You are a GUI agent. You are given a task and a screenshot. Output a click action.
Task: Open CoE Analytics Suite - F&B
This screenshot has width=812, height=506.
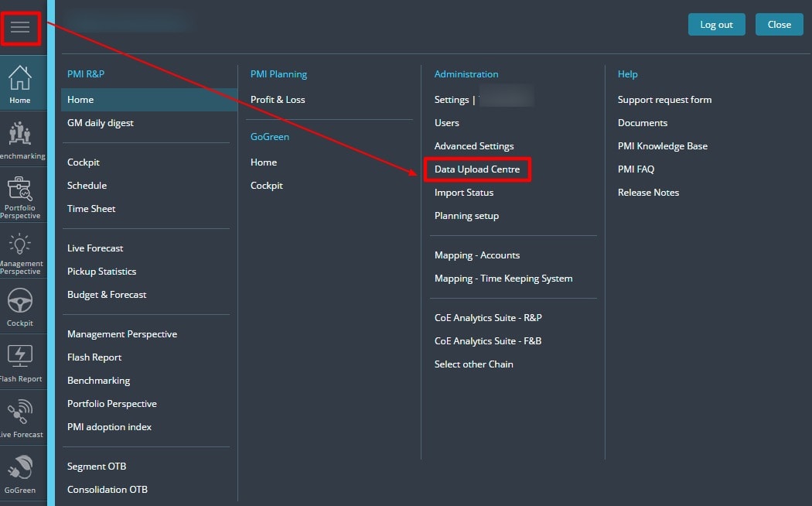click(486, 341)
